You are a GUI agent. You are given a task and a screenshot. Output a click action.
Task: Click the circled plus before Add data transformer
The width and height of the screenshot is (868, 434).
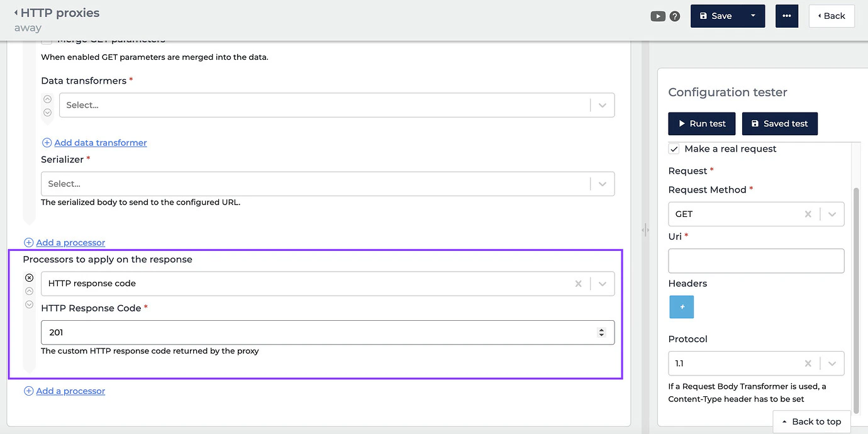[47, 143]
